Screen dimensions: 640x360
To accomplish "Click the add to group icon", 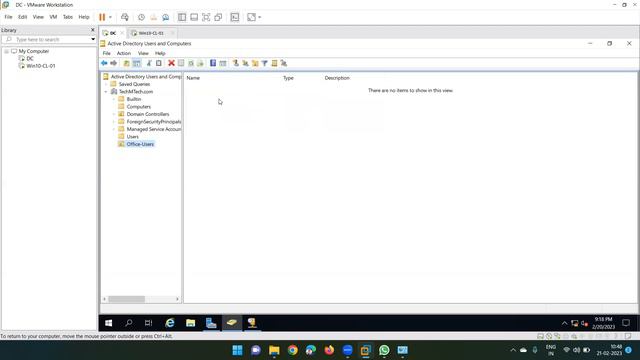I will pyautogui.click(x=284, y=63).
